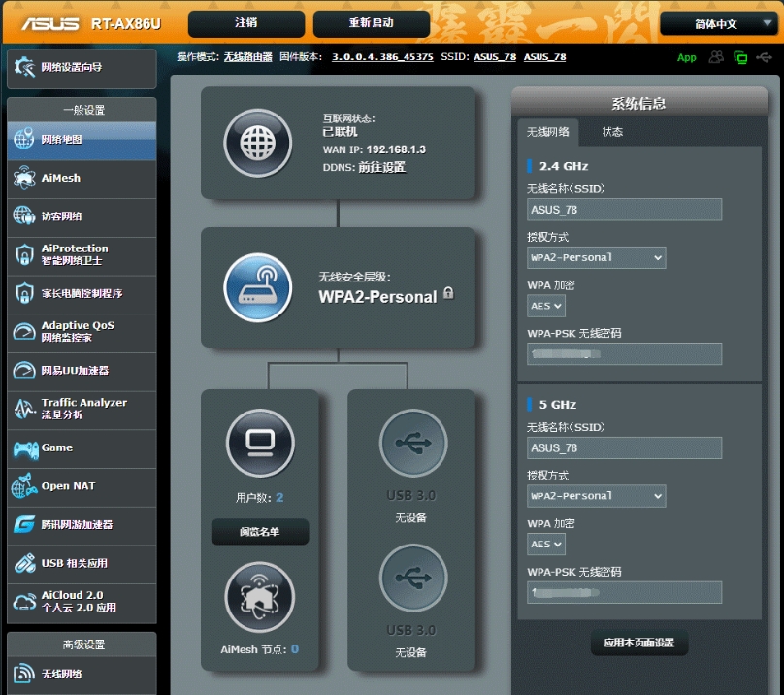
Task: Open 2.4 GHz authentication method dropdown
Action: pyautogui.click(x=596, y=257)
